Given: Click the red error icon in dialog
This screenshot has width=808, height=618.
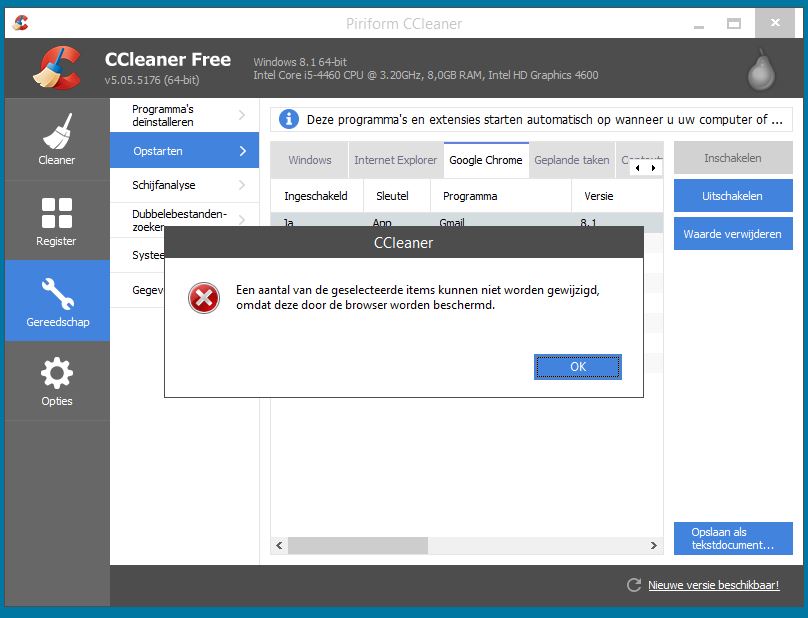Looking at the screenshot, I should tap(204, 298).
